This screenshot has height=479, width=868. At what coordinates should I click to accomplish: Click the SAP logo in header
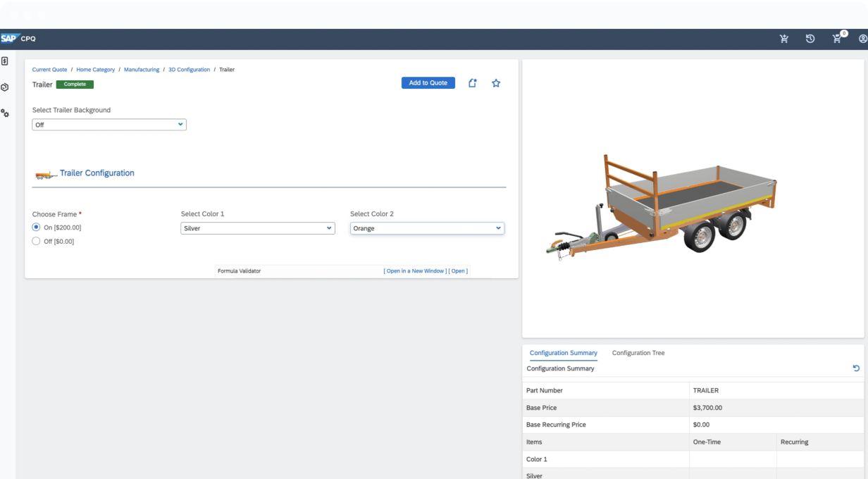[9, 39]
